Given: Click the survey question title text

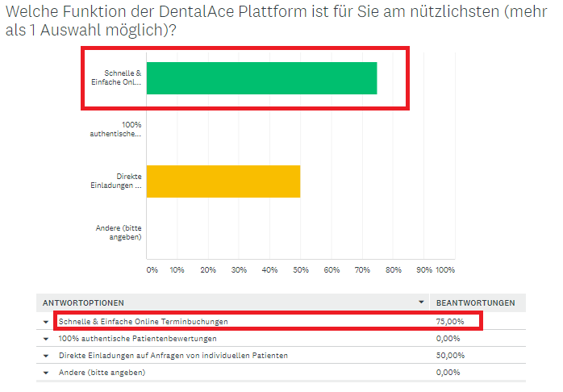Looking at the screenshot, I should (x=277, y=21).
